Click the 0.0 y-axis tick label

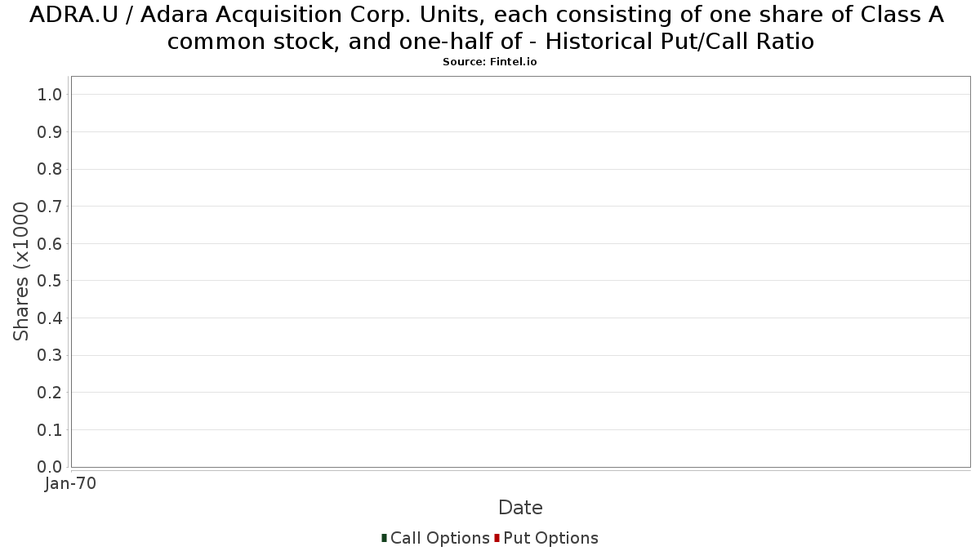click(50, 467)
